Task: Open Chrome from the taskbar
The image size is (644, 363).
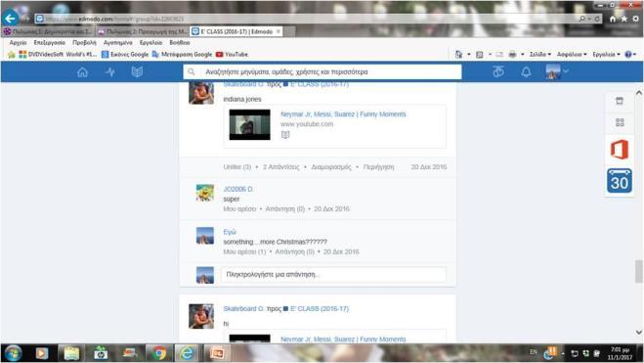Action: 159,353
